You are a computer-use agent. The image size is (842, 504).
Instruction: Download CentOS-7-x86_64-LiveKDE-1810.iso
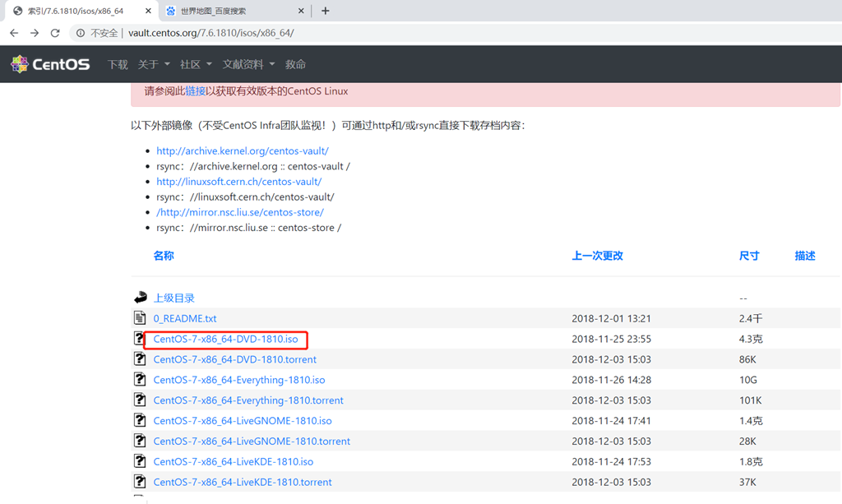233,461
